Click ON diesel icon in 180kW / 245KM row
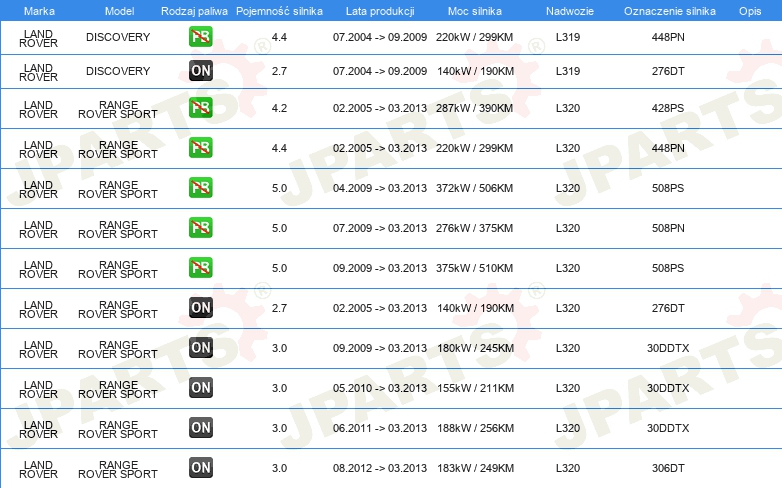The height and width of the screenshot is (488, 782). (200, 348)
